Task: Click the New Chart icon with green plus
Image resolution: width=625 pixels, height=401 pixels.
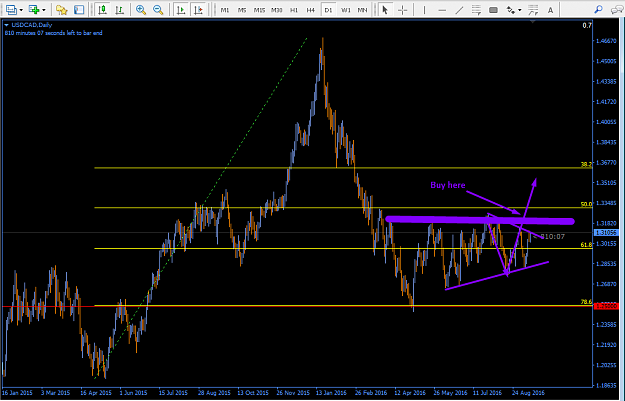Action: pos(34,10)
